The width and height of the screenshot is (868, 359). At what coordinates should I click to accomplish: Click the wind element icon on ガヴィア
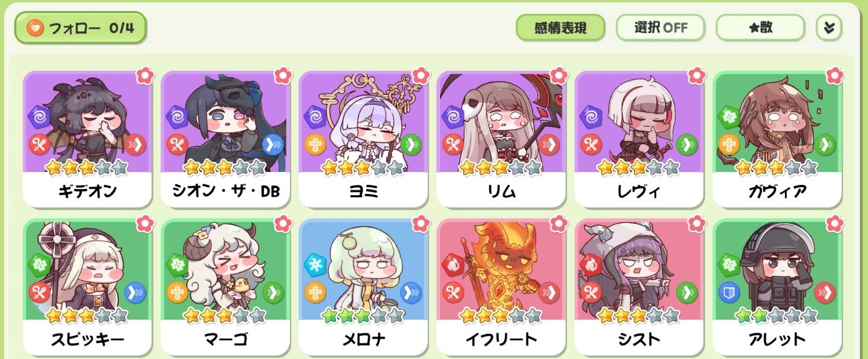click(x=728, y=116)
